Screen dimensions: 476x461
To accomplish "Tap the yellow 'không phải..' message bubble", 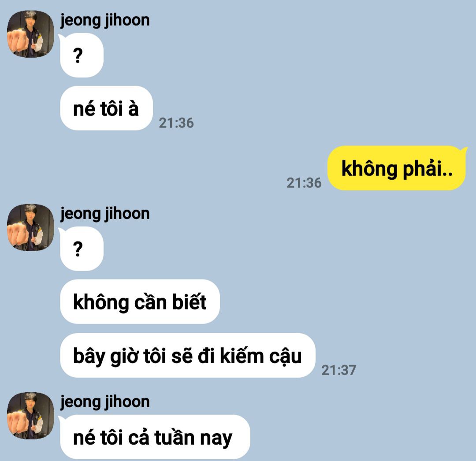I will click(397, 168).
